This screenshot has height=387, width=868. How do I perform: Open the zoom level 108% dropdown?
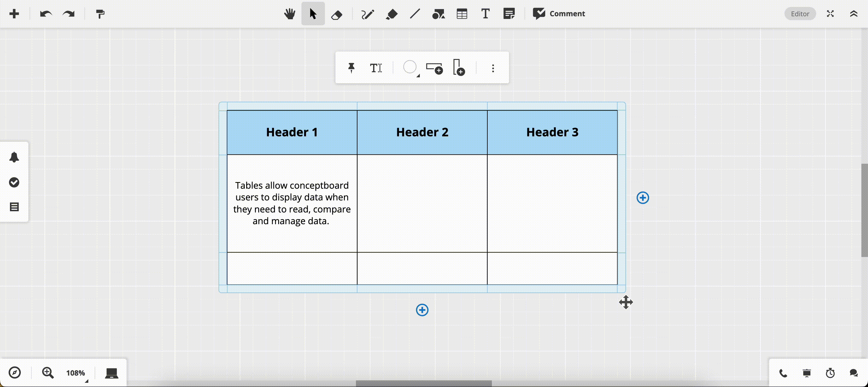pyautogui.click(x=76, y=373)
